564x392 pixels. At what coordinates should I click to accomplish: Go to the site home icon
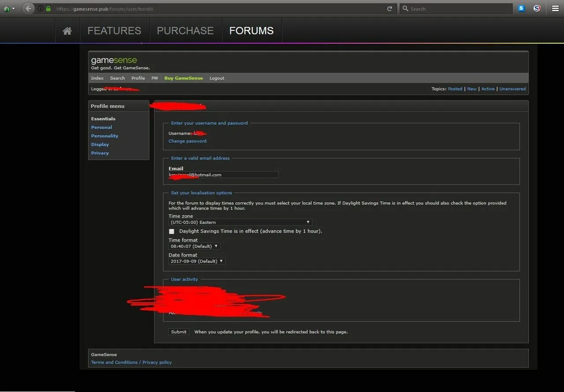(67, 30)
